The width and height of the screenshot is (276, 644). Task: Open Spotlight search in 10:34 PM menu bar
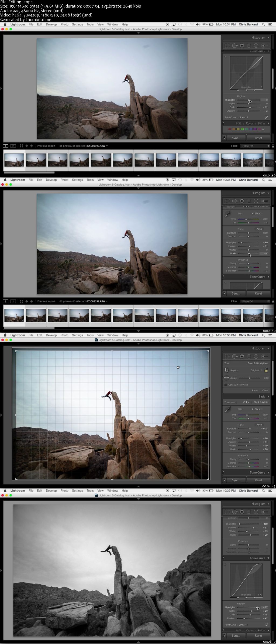[x=263, y=24]
